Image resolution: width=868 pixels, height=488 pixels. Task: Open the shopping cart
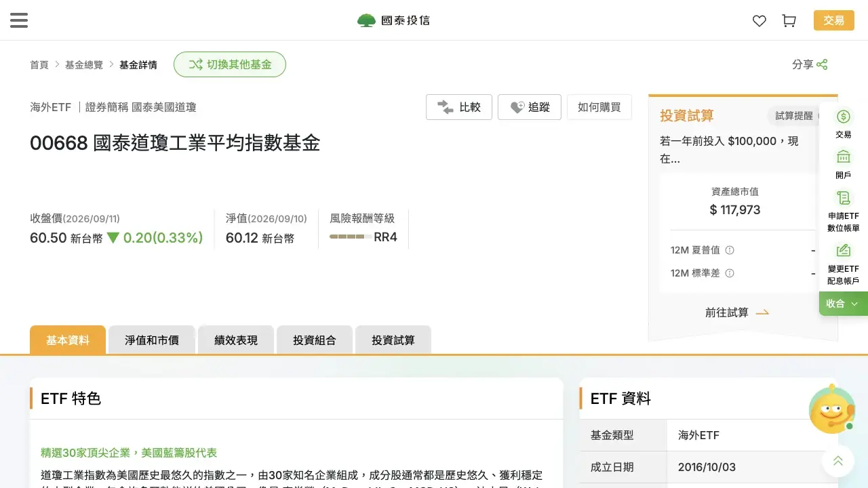[x=789, y=21]
